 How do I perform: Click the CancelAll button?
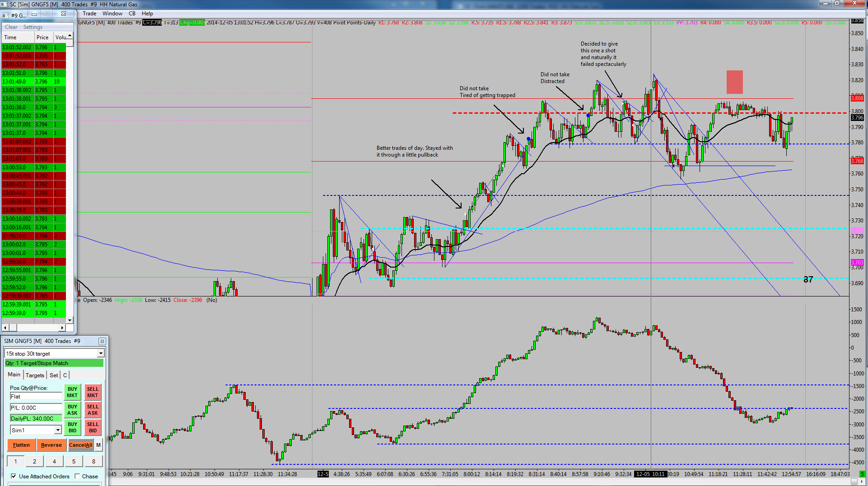(x=80, y=445)
